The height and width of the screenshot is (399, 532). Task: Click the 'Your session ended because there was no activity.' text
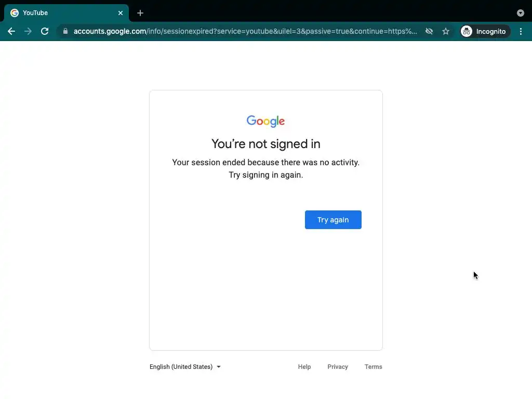(265, 163)
